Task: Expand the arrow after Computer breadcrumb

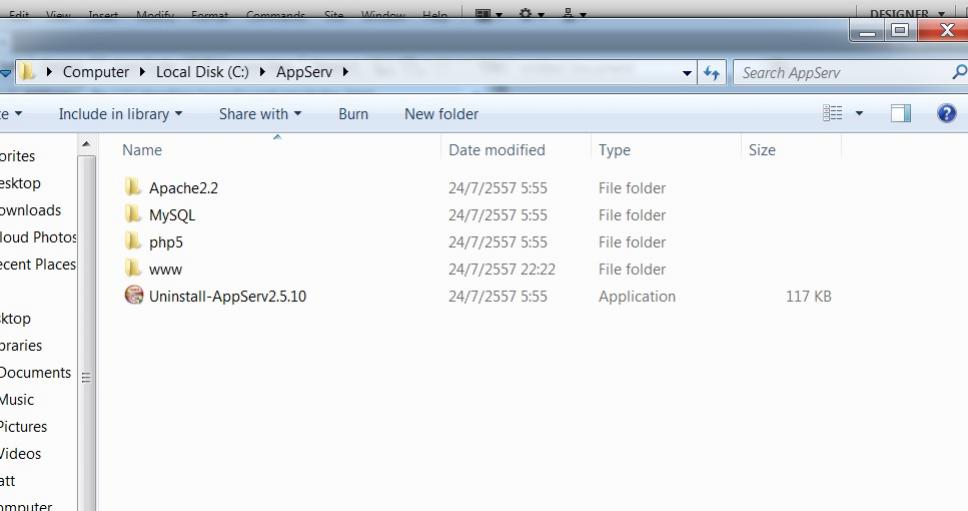Action: click(x=143, y=72)
